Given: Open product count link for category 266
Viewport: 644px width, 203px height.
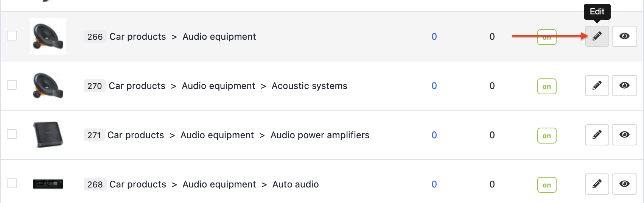Looking at the screenshot, I should click(434, 37).
